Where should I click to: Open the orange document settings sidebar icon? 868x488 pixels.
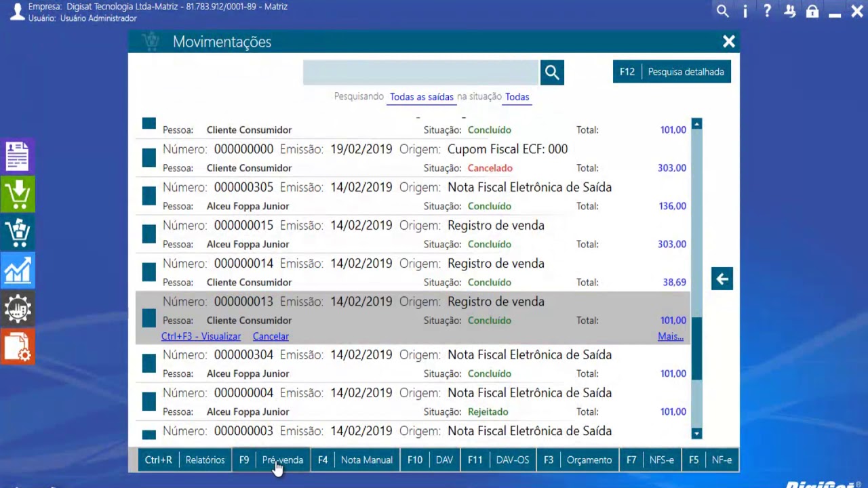(18, 347)
